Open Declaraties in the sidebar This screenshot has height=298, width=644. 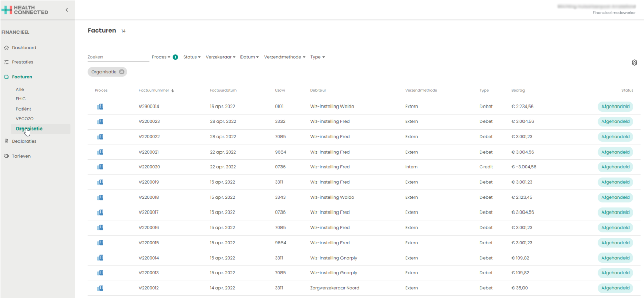[24, 141]
